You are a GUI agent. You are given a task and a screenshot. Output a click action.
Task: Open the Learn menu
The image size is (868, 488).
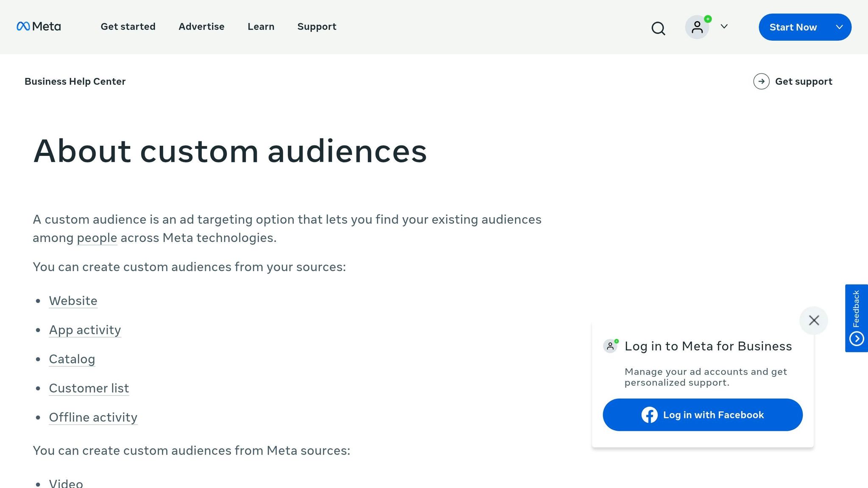261,27
